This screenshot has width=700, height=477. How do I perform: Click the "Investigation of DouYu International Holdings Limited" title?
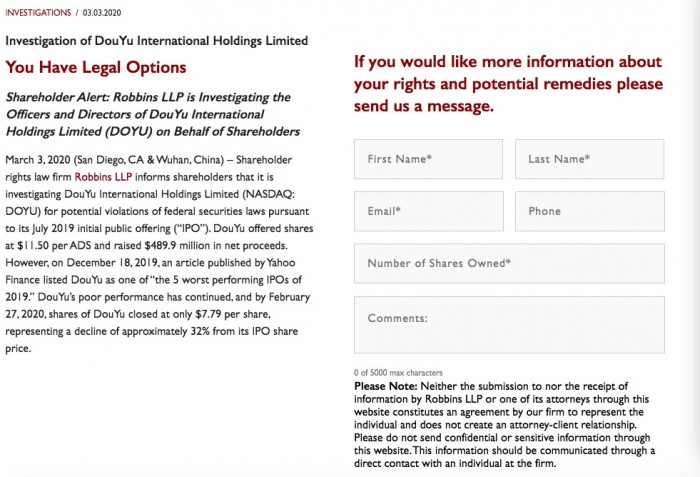(157, 41)
